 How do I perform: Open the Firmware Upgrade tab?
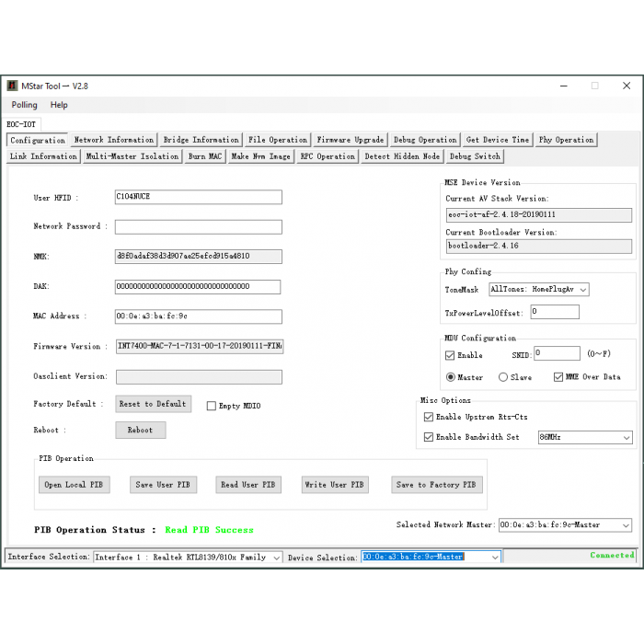(350, 140)
